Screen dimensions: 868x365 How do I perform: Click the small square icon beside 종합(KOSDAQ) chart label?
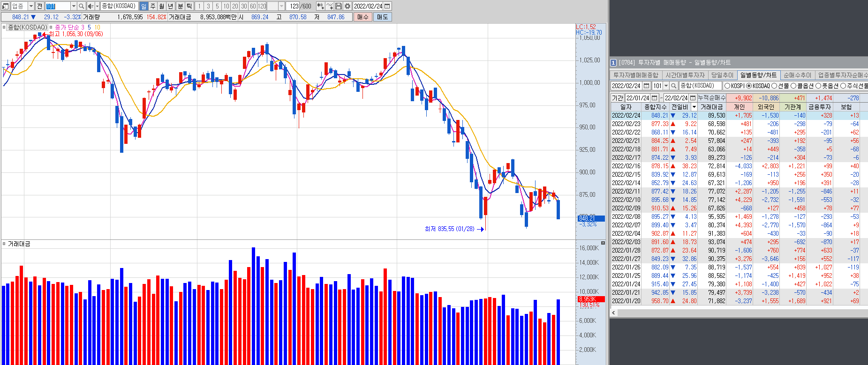pyautogui.click(x=4, y=27)
